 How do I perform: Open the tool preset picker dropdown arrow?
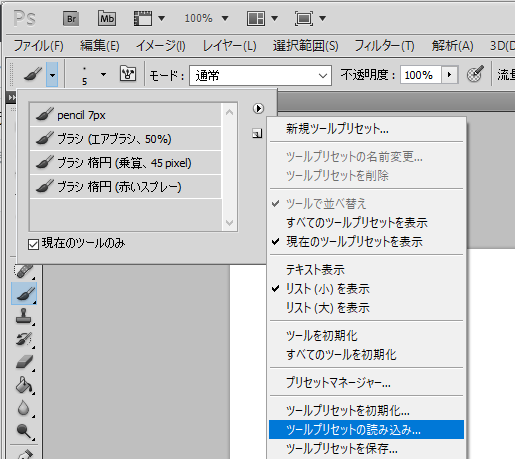click(52, 74)
